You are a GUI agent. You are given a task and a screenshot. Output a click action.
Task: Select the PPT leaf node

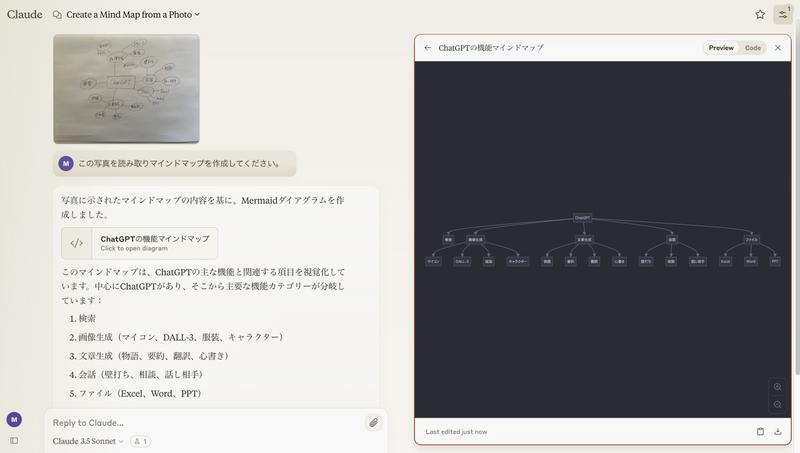coord(775,261)
